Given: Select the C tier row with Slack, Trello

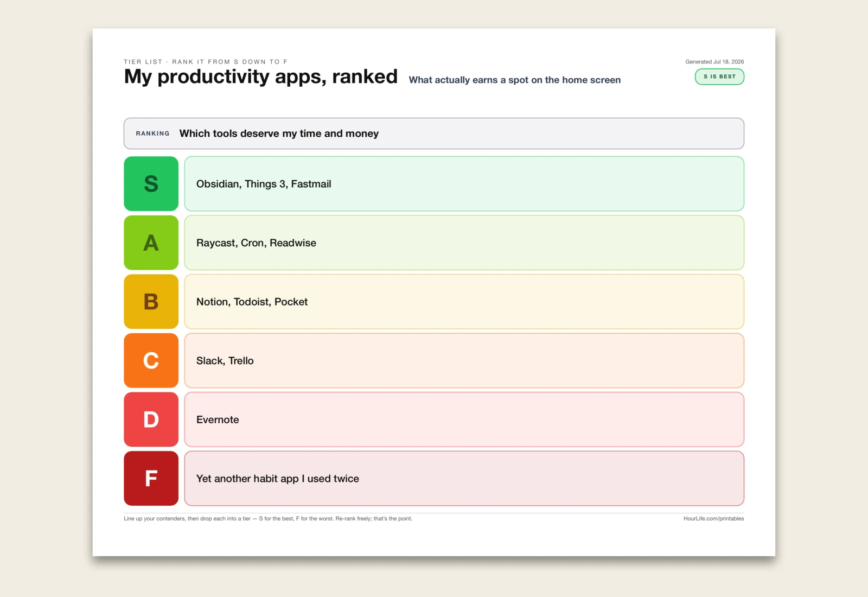Looking at the screenshot, I should [x=464, y=360].
